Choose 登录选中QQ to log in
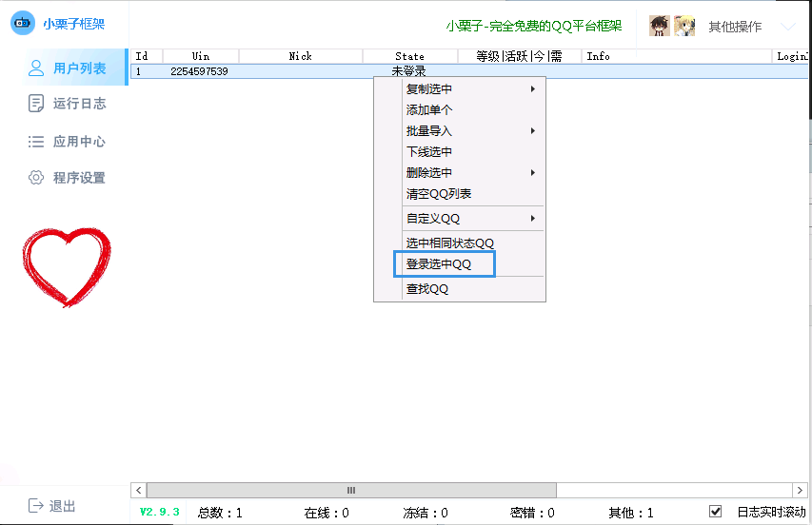 pos(439,263)
